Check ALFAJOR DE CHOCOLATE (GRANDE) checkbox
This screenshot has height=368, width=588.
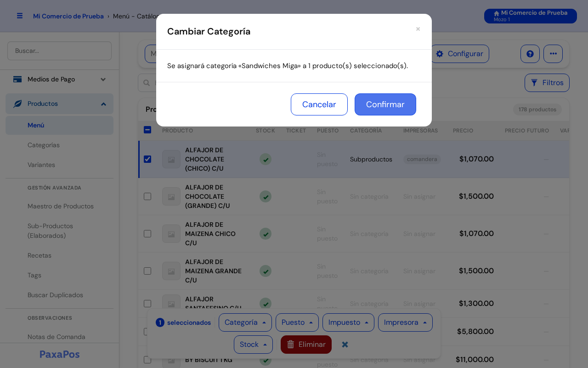[x=147, y=196]
